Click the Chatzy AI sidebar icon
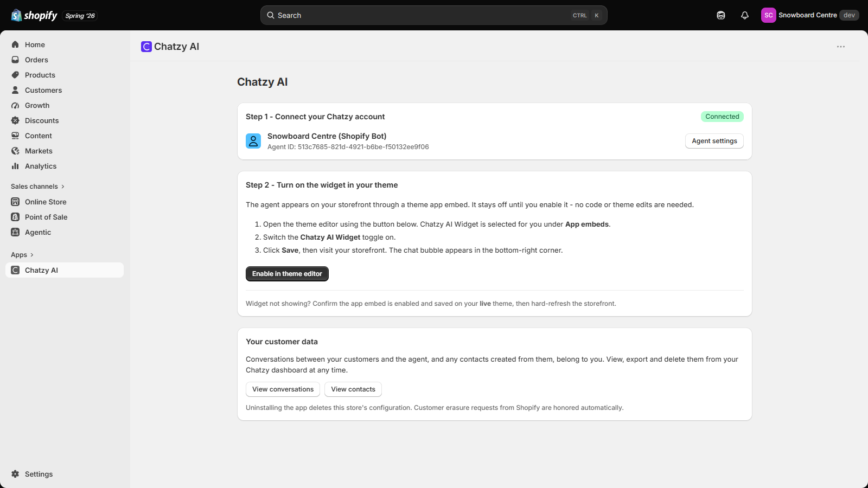868x488 pixels. (15, 270)
